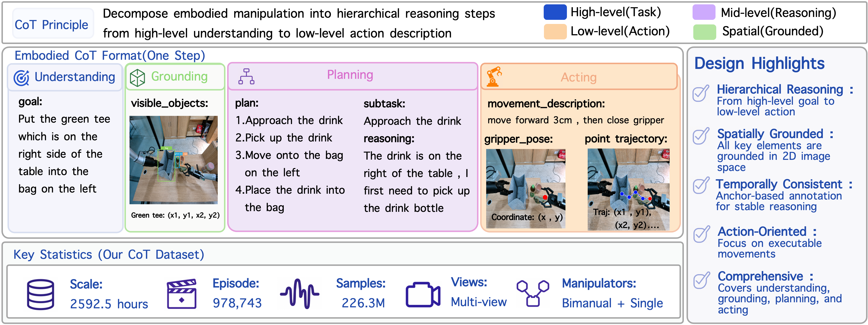This screenshot has width=868, height=325.
Task: Click the Planning hierarchy icon
Action: pyautogui.click(x=247, y=76)
